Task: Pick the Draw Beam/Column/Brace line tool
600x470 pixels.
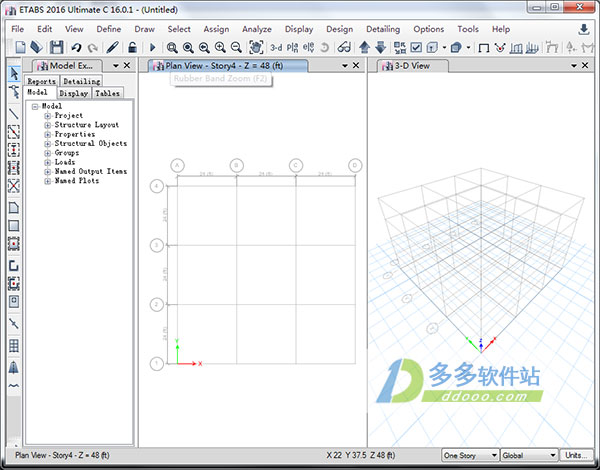Action: (14, 114)
